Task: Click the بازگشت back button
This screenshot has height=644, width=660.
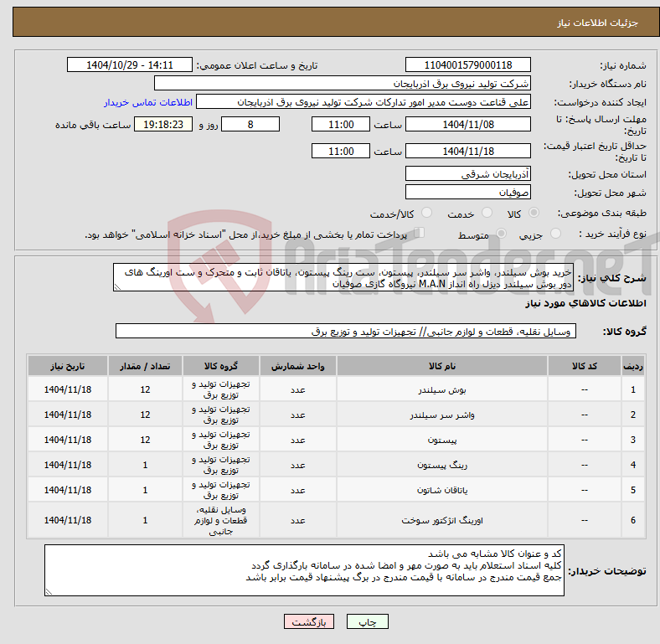Action: pos(309,621)
